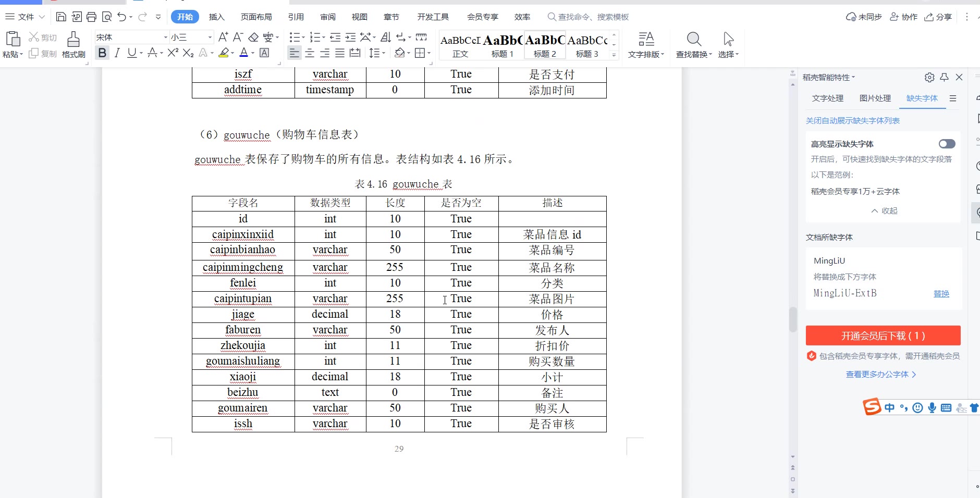
Task: Click 查看更多办公字体 link
Action: (881, 374)
